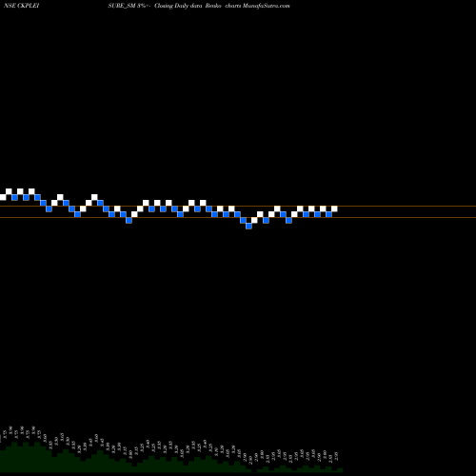Image resolution: width=476 pixels, height=476 pixels.
Task: Select the final white Renko brick ending the series
Action: pyautogui.click(x=334, y=208)
